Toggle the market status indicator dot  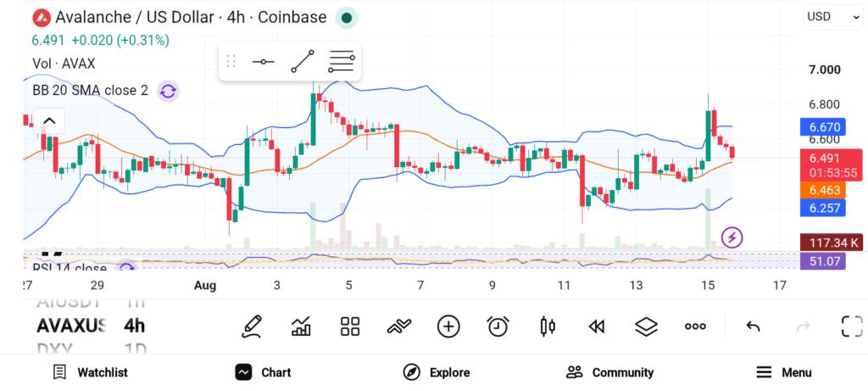347,19
